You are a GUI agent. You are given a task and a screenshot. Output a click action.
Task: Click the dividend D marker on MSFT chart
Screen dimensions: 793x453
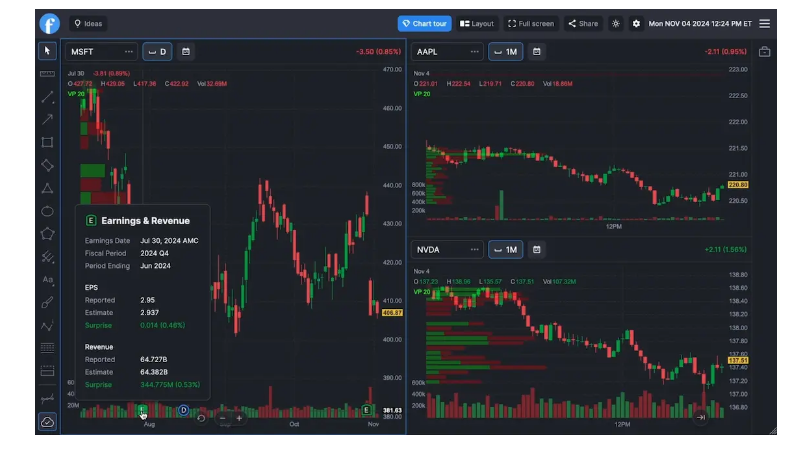(184, 410)
